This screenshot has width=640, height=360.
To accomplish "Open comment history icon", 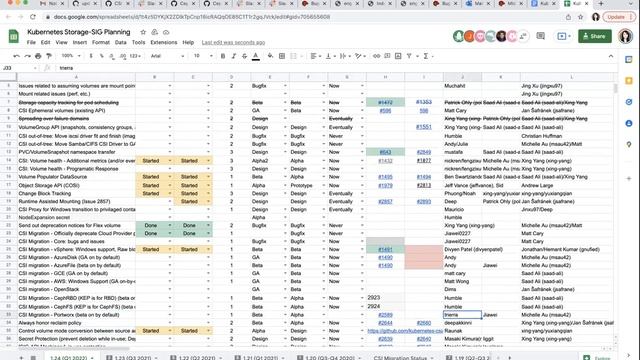I will [x=540, y=36].
